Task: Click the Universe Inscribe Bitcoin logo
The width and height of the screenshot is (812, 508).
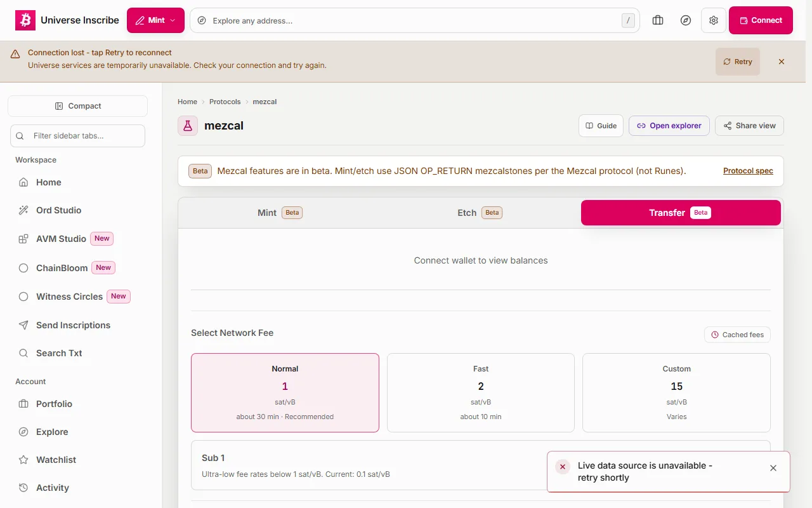Action: [x=25, y=20]
